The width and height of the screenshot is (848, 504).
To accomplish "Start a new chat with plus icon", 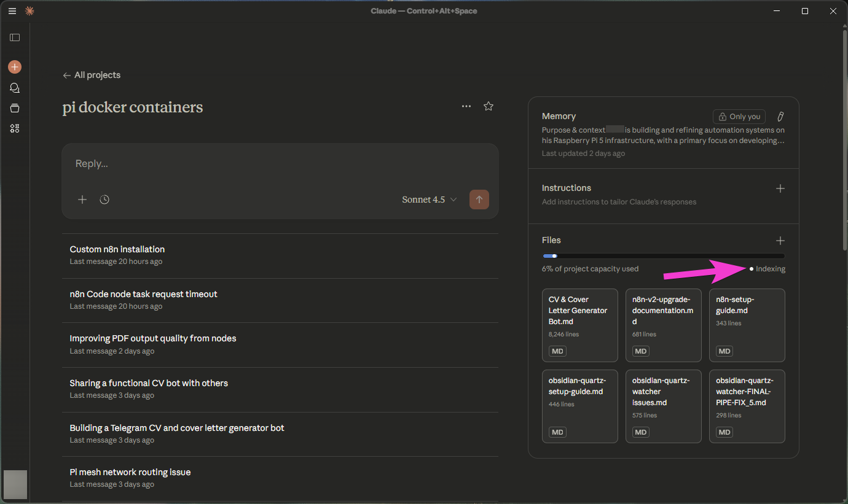I will [x=15, y=67].
